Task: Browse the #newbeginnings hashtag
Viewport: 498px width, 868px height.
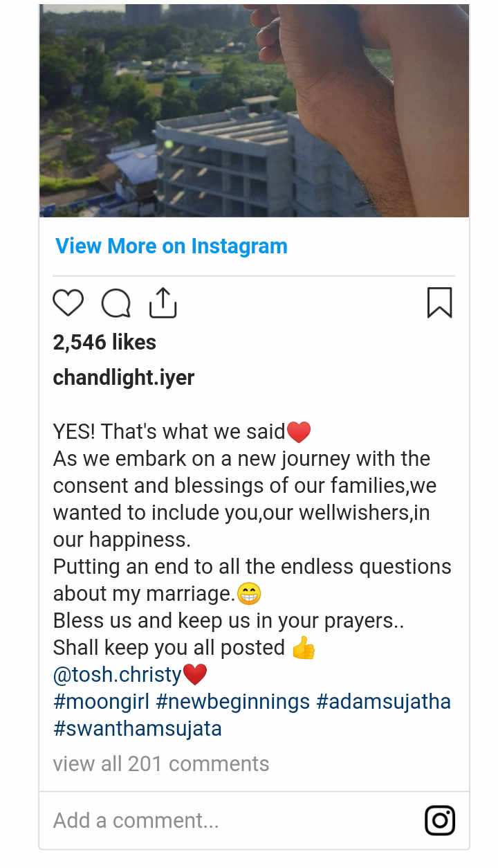Action: [233, 701]
